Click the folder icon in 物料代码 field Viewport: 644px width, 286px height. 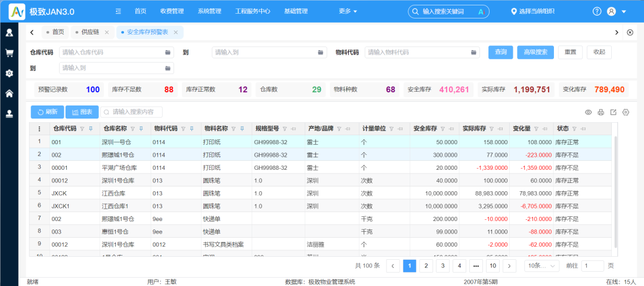473,52
